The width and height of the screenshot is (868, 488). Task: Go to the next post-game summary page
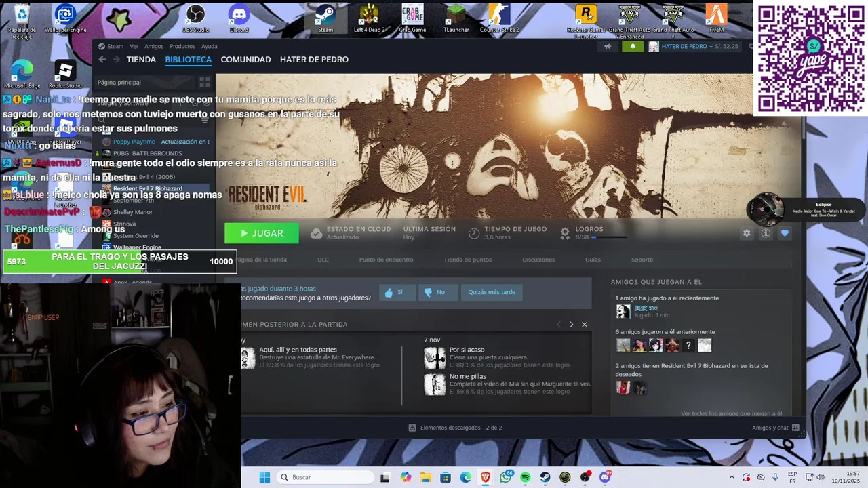[571, 325]
